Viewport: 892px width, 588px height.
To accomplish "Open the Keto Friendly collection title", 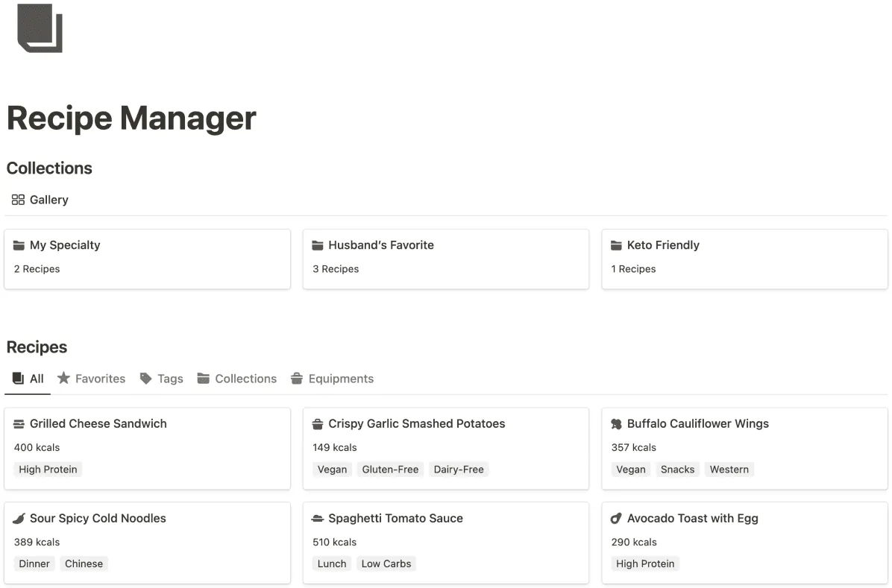I will coord(663,245).
